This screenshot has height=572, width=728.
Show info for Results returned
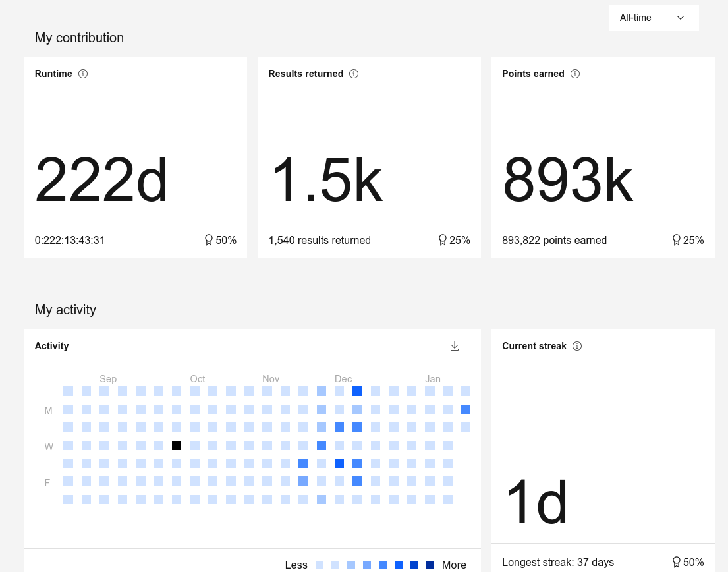point(354,74)
